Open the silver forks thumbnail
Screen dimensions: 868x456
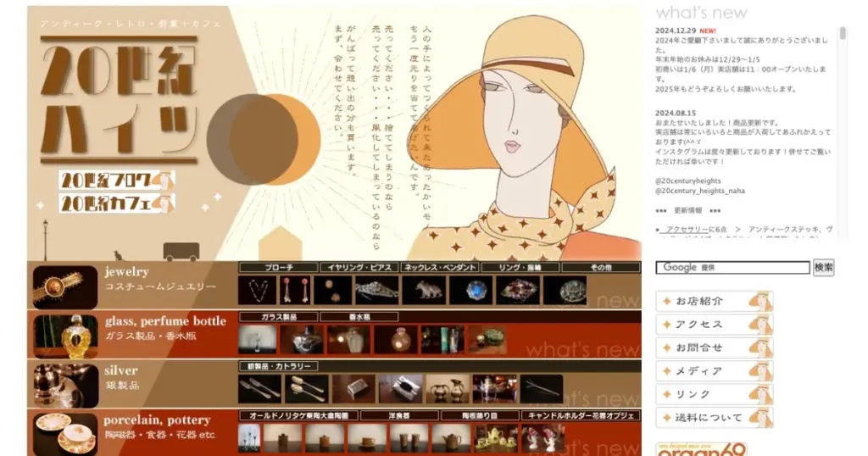tap(259, 388)
